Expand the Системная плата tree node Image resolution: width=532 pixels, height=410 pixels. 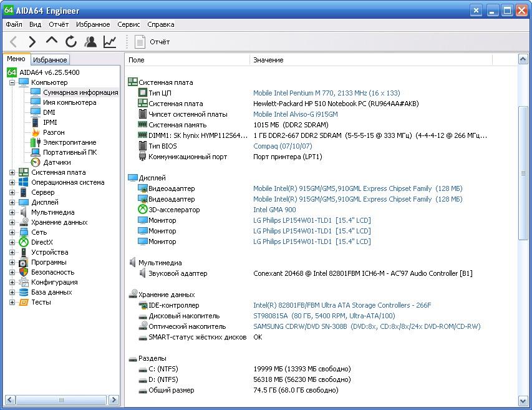(x=12, y=172)
